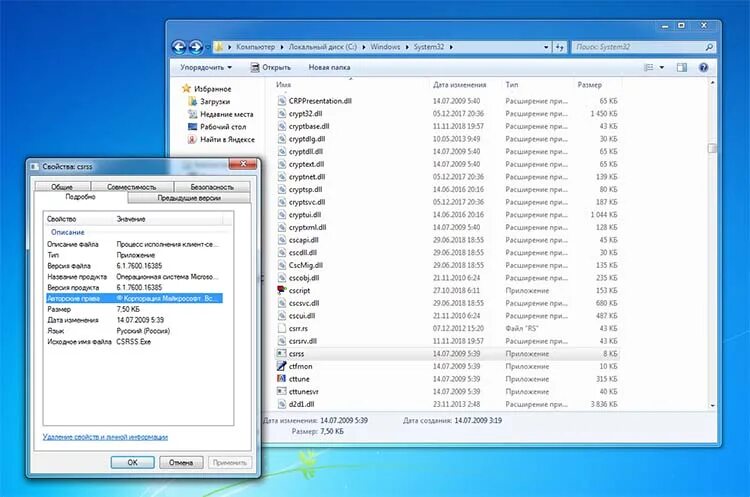This screenshot has width=750, height=497.
Task: Select the csrss application icon in list
Action: pos(281,353)
